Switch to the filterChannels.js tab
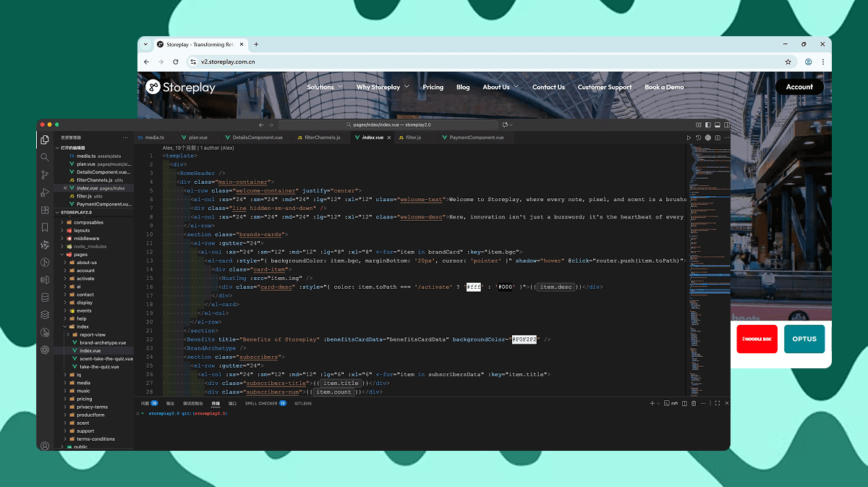 tap(322, 137)
